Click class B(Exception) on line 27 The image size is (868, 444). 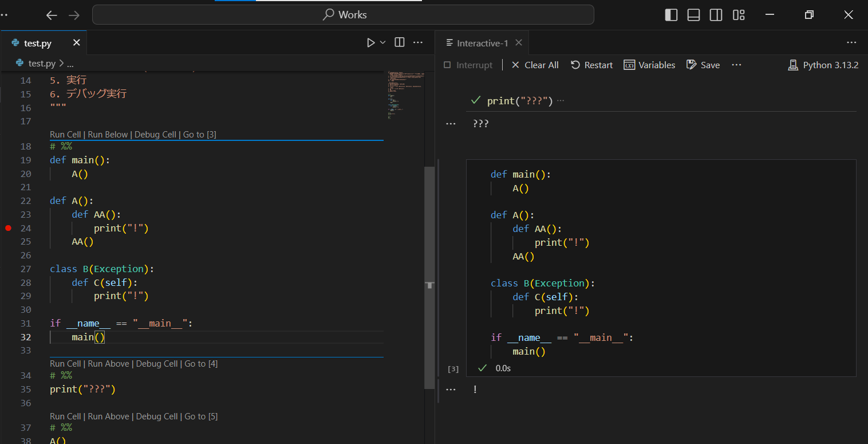point(102,269)
